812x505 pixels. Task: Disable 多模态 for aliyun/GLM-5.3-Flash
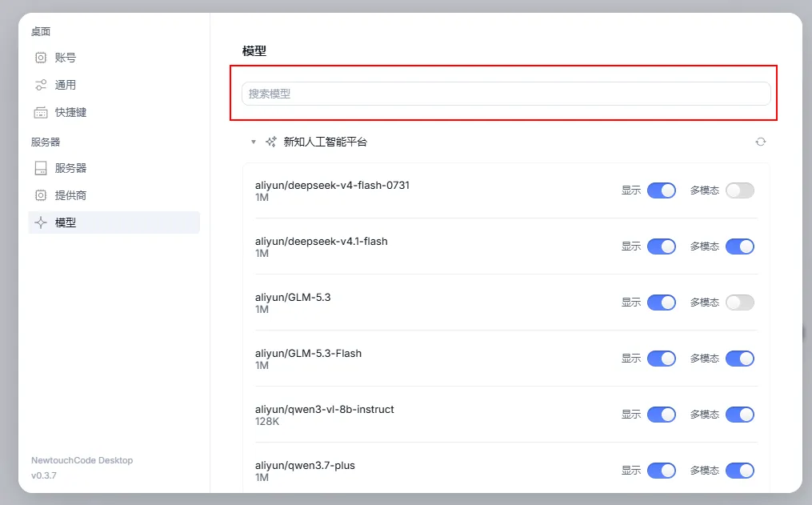pos(739,359)
